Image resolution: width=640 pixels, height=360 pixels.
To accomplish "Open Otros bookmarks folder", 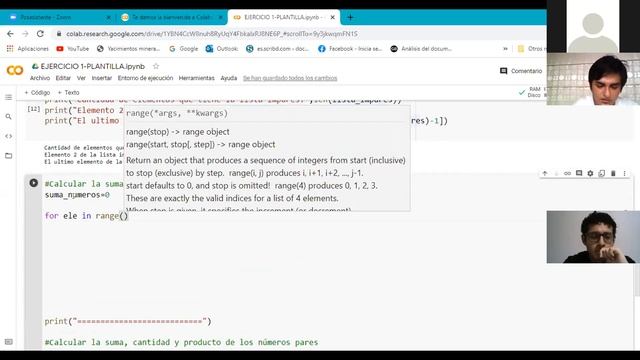I will pos(531,49).
